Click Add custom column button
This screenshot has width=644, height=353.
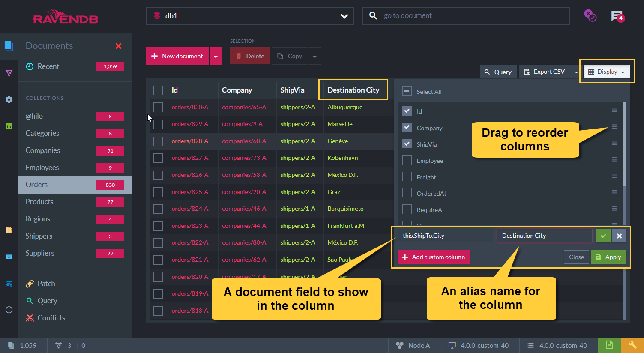click(x=434, y=257)
